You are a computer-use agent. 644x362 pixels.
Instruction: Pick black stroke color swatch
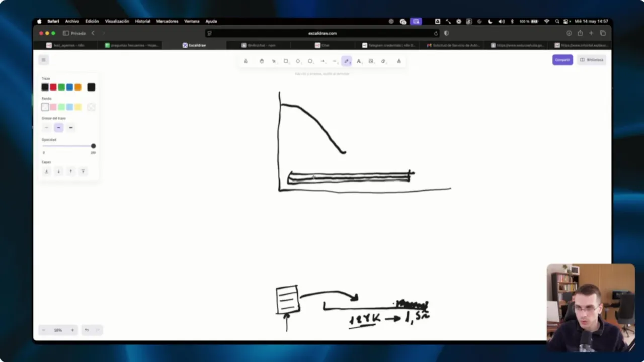tap(45, 87)
